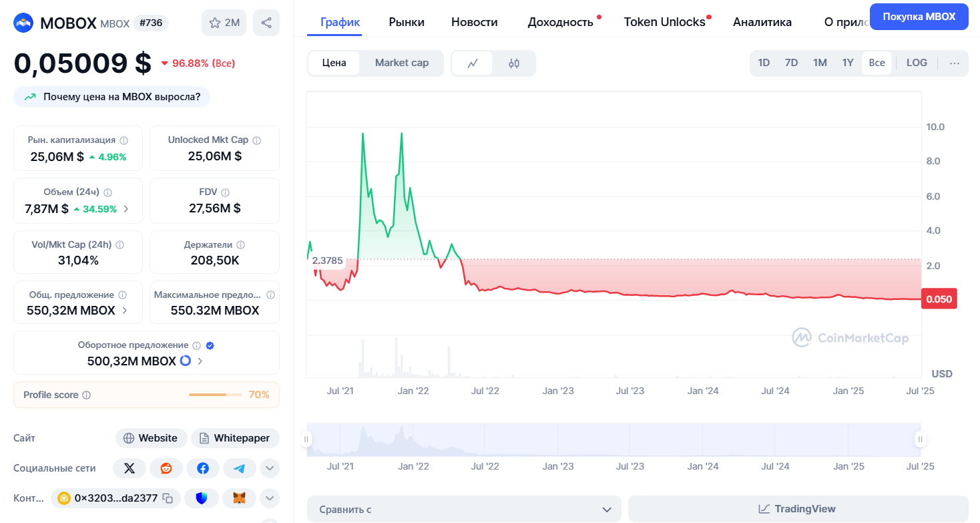Expand more social networks dropdown

(x=269, y=468)
